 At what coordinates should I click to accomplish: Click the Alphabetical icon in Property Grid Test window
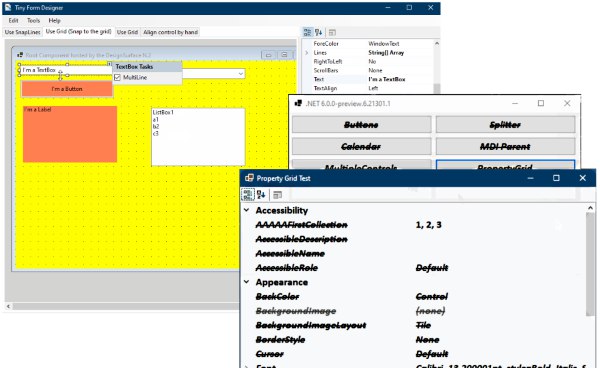click(261, 195)
